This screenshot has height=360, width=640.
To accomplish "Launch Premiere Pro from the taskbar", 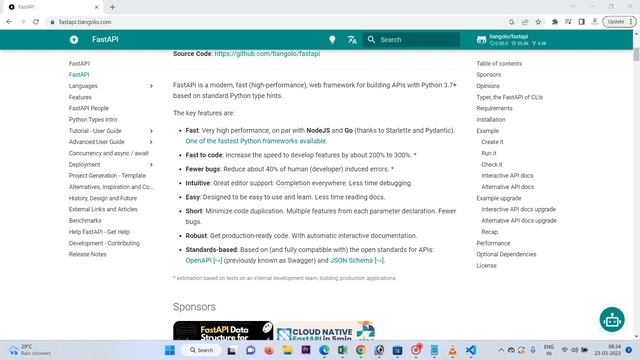I will (x=306, y=350).
